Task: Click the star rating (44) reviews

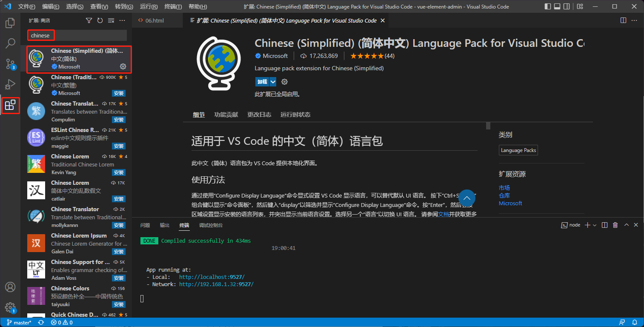Action: click(372, 56)
